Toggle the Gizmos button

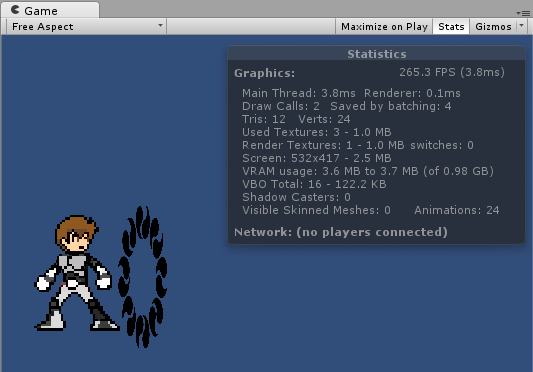tap(493, 27)
